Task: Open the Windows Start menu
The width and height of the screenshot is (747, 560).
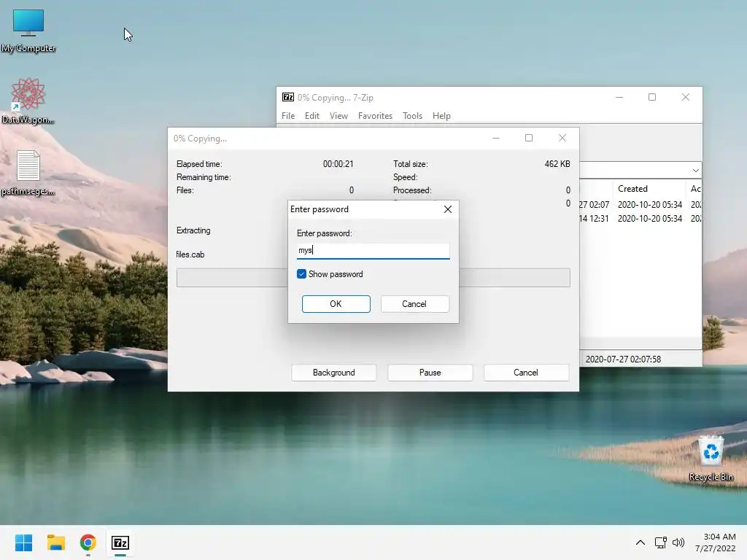Action: click(23, 542)
